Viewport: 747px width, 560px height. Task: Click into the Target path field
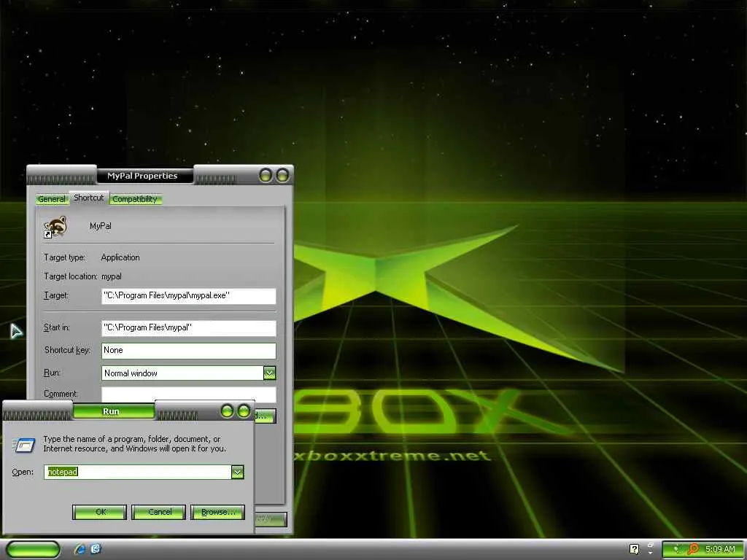point(189,296)
